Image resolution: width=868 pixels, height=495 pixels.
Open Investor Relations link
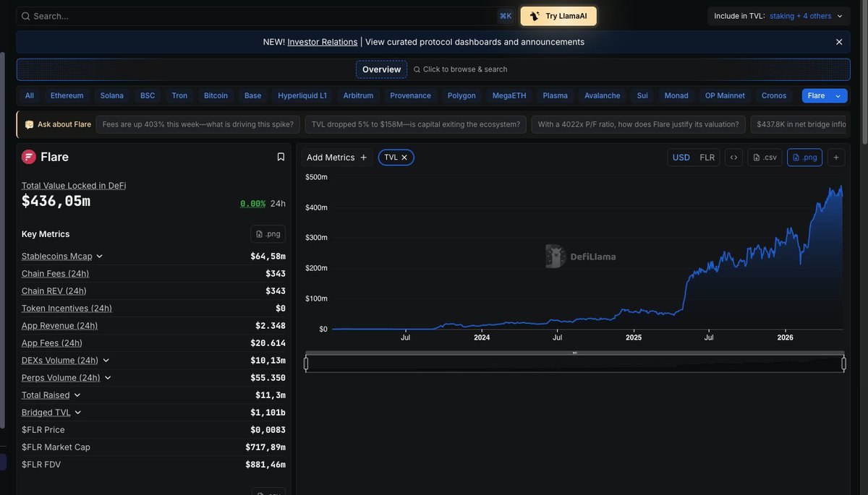323,42
